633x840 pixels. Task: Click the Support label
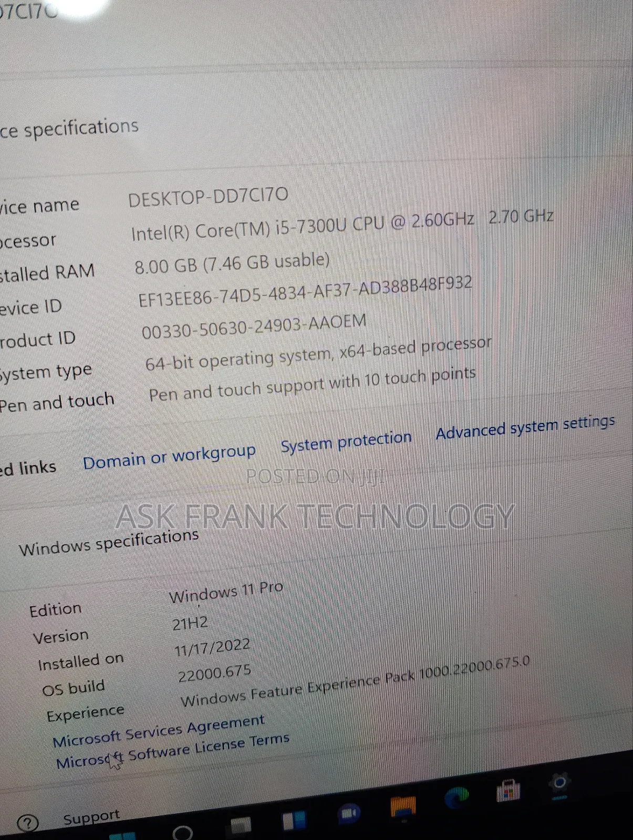pos(91,817)
